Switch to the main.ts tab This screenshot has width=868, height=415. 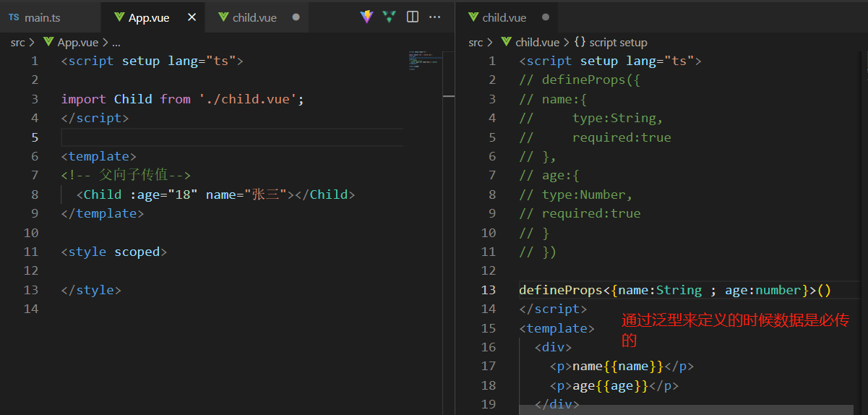tap(50, 17)
